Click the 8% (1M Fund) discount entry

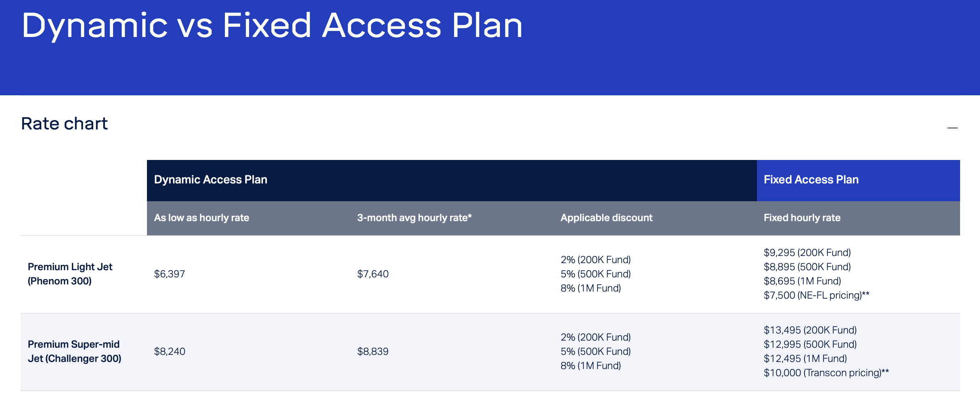[x=590, y=288]
